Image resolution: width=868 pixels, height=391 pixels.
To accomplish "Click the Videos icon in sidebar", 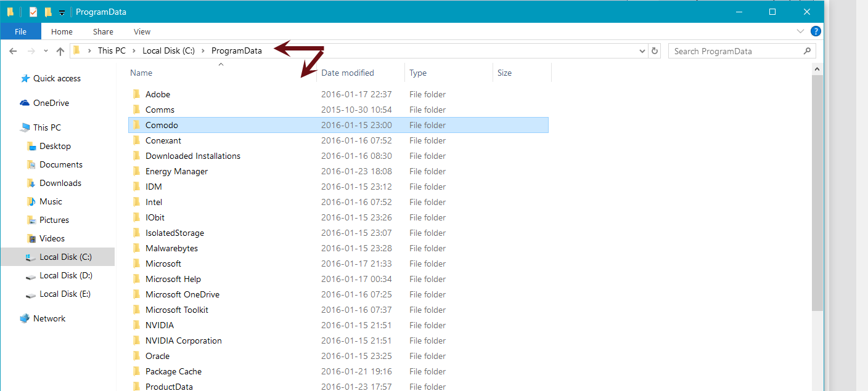I will [x=31, y=238].
